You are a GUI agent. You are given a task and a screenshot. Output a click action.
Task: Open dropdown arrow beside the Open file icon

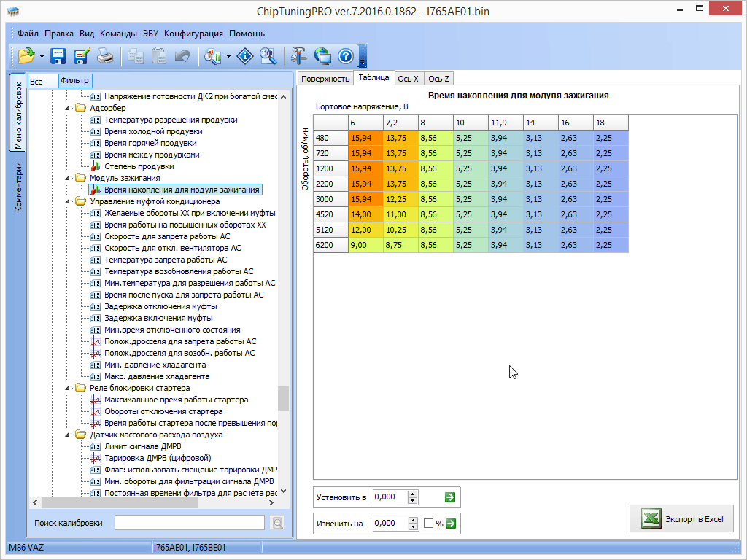tap(42, 56)
